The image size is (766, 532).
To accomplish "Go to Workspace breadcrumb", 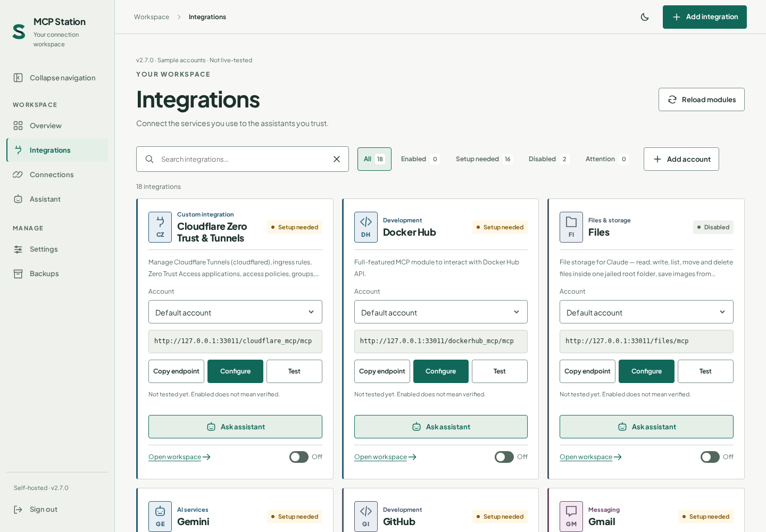I will (152, 17).
